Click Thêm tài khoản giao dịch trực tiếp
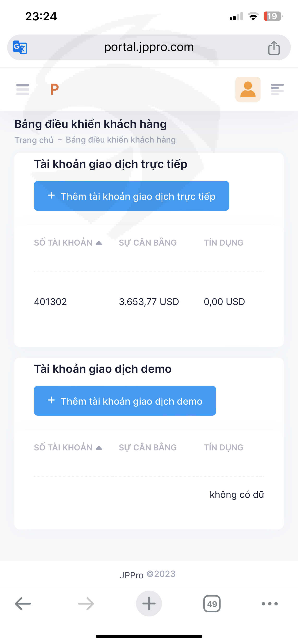The height and width of the screenshot is (644, 298). click(x=131, y=196)
